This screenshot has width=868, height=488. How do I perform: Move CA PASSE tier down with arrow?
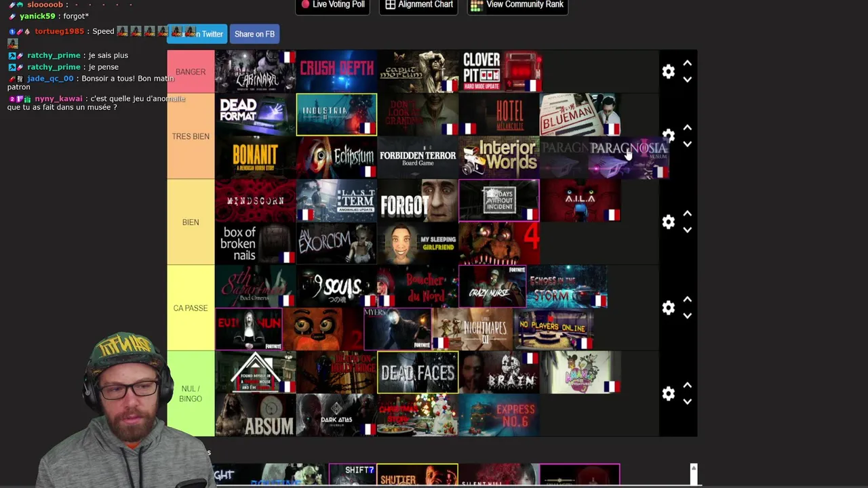pos(687,316)
